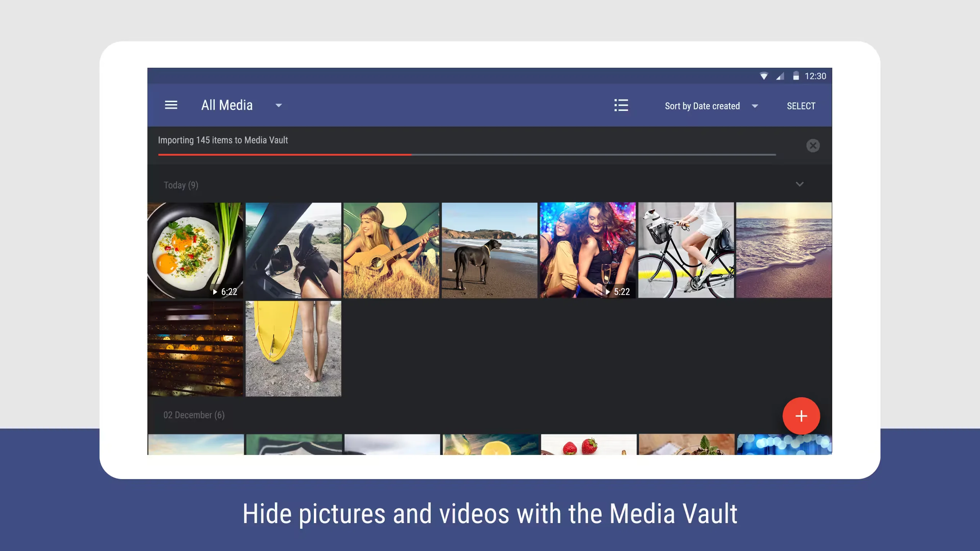Open the All Media dropdown arrow
The width and height of the screenshot is (980, 551).
click(279, 106)
